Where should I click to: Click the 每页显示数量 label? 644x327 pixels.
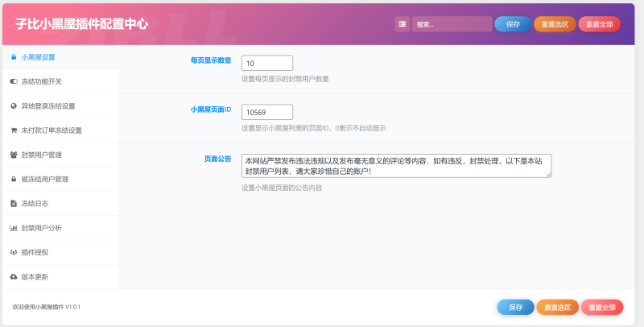point(211,60)
